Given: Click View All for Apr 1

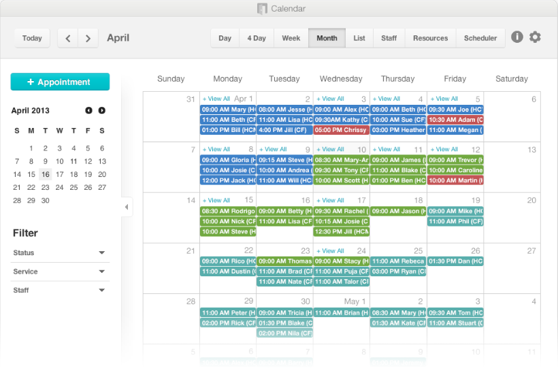Looking at the screenshot, I should pyautogui.click(x=216, y=99).
